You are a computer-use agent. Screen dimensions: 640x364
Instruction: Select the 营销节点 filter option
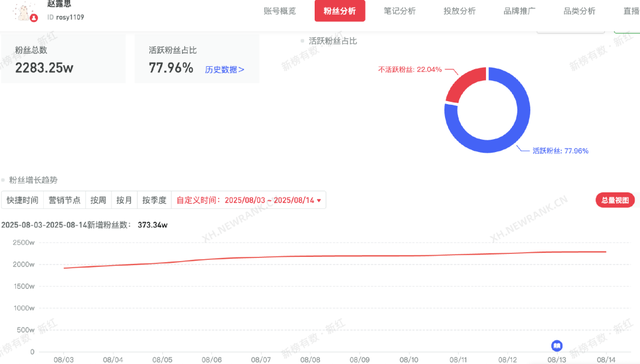point(64,200)
